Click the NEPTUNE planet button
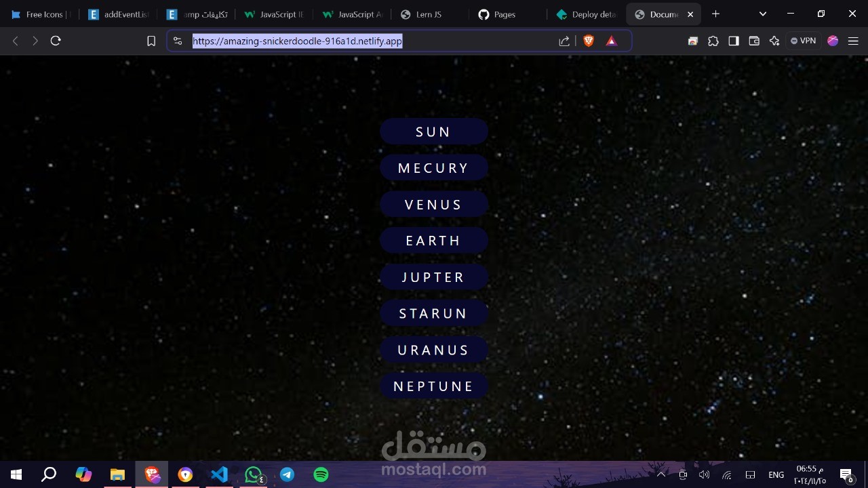 pos(433,386)
